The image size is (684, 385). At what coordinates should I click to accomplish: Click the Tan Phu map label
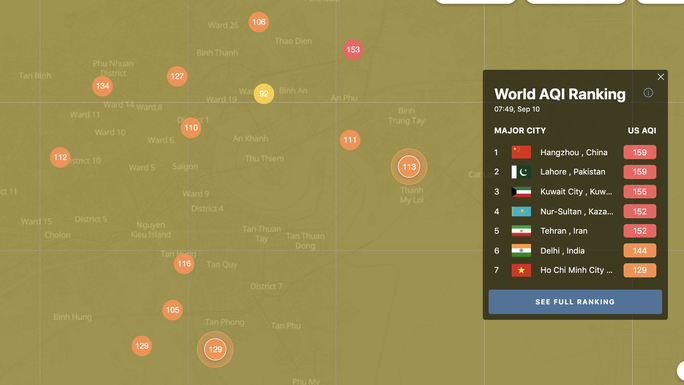tap(286, 326)
